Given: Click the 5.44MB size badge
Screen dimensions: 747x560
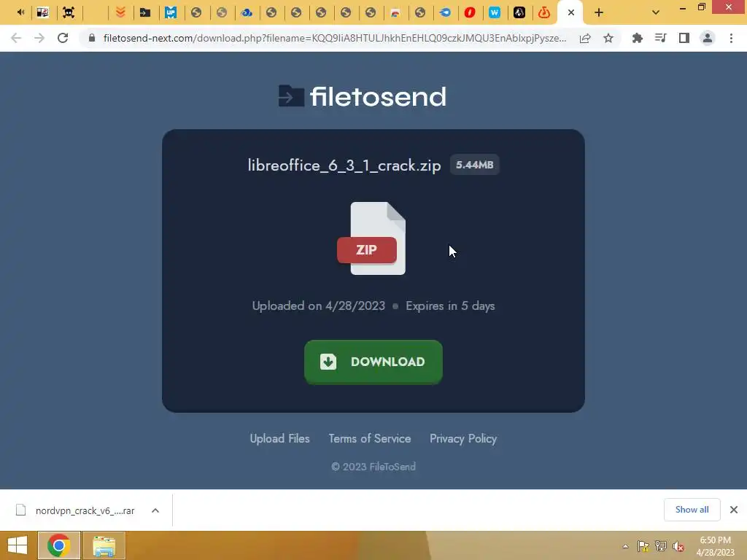Looking at the screenshot, I should tap(474, 165).
